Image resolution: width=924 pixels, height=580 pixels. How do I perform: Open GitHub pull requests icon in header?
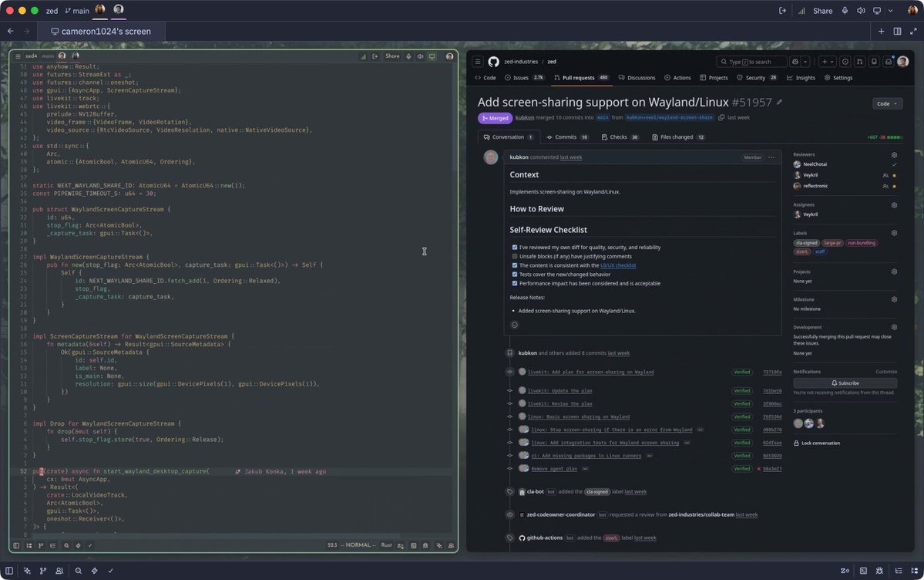point(860,62)
